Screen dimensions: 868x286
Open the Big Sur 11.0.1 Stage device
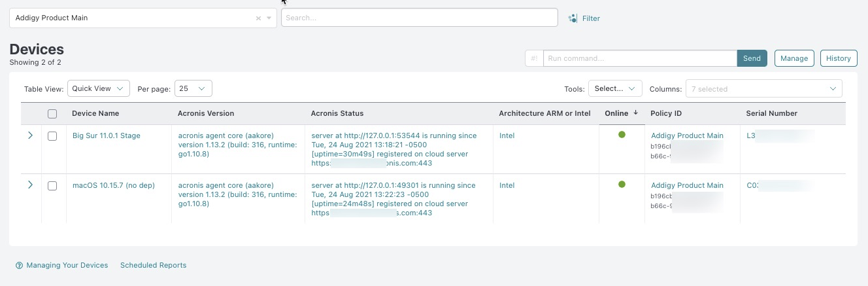tap(106, 135)
